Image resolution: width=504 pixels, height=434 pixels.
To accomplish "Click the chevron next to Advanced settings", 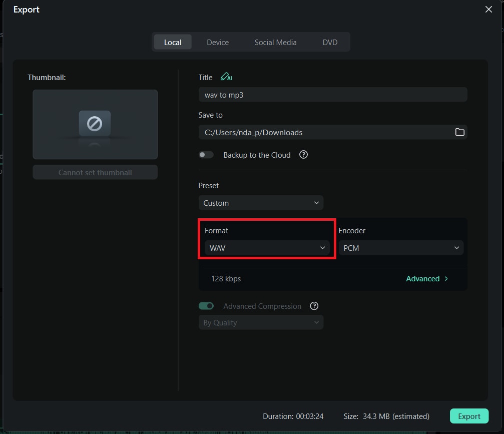I will point(446,278).
